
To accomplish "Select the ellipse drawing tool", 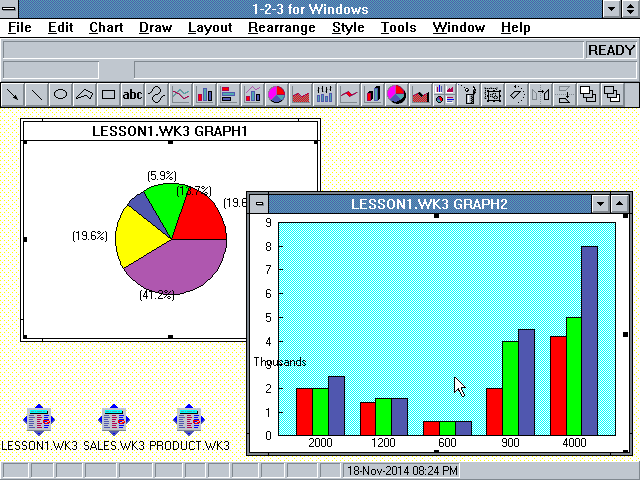I will tap(61, 95).
